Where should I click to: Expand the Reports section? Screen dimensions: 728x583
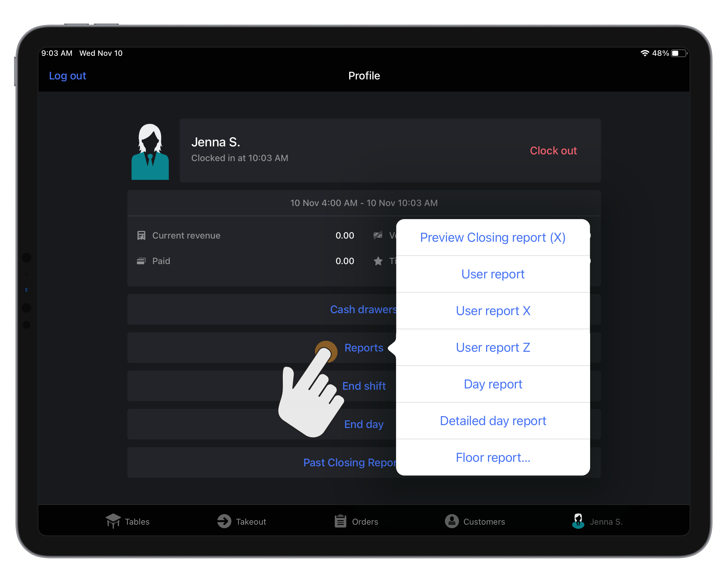pyautogui.click(x=364, y=347)
